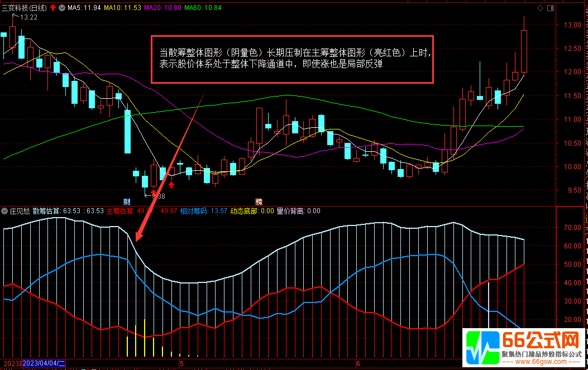Click the 12.50 price axis label

(572, 49)
